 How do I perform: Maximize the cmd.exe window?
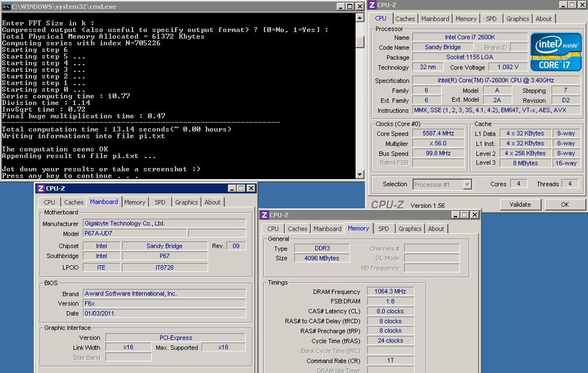click(349, 7)
